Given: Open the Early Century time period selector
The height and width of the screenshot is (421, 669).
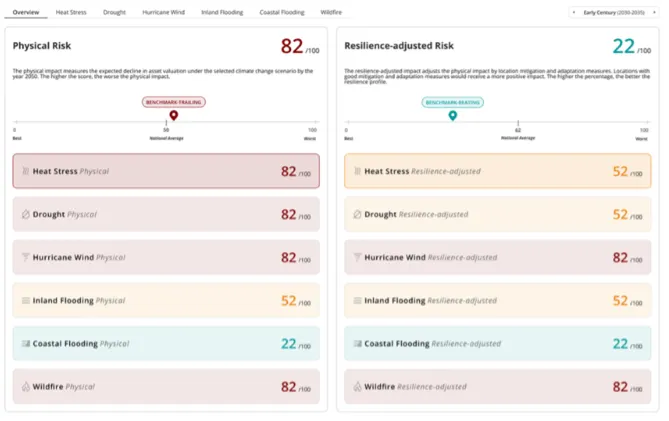Looking at the screenshot, I should click(x=614, y=12).
